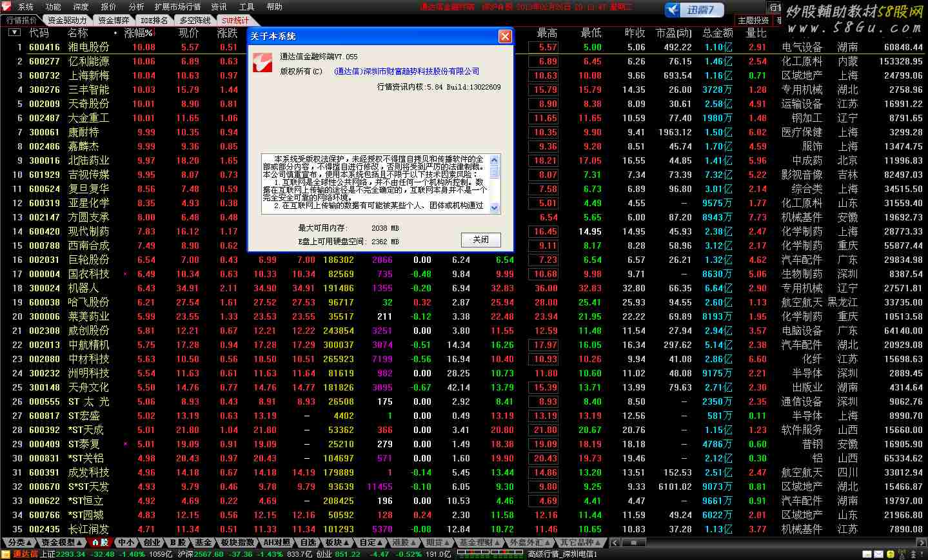The image size is (928, 560).
Task: Open the 资讯 menu
Action: (219, 6)
